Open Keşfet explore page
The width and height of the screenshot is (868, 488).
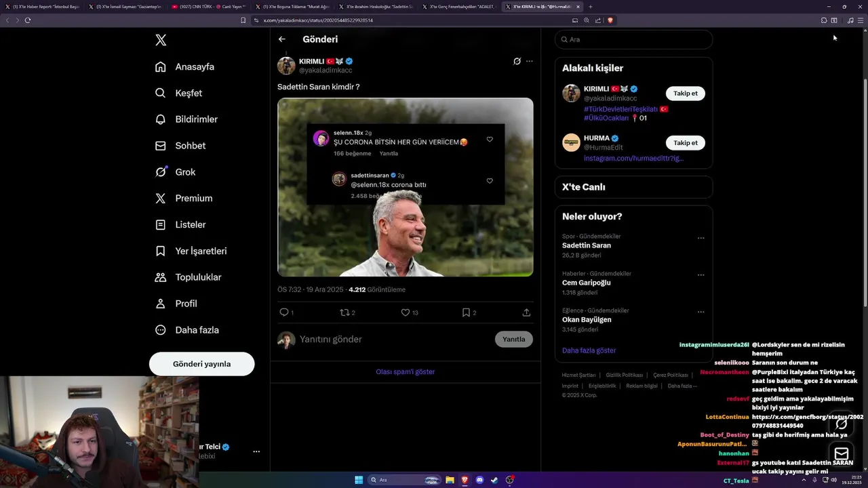pos(178,93)
